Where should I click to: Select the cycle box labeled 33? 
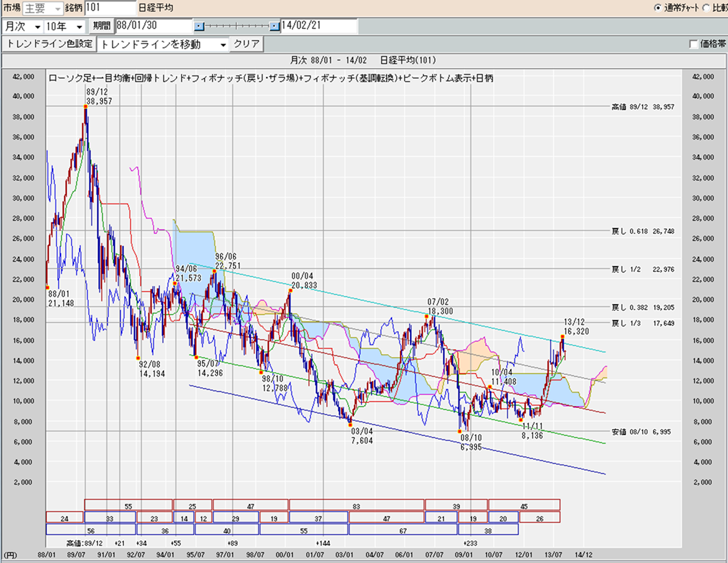110,517
